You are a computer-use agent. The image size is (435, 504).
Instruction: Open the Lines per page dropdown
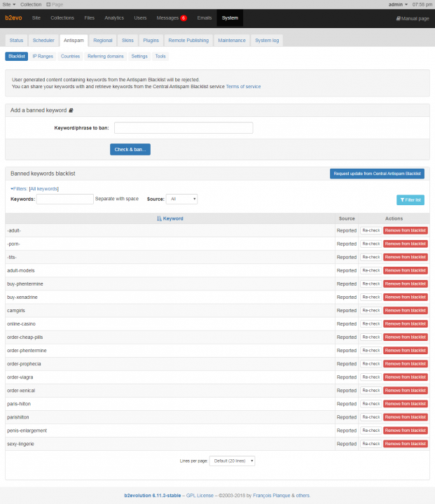232,461
